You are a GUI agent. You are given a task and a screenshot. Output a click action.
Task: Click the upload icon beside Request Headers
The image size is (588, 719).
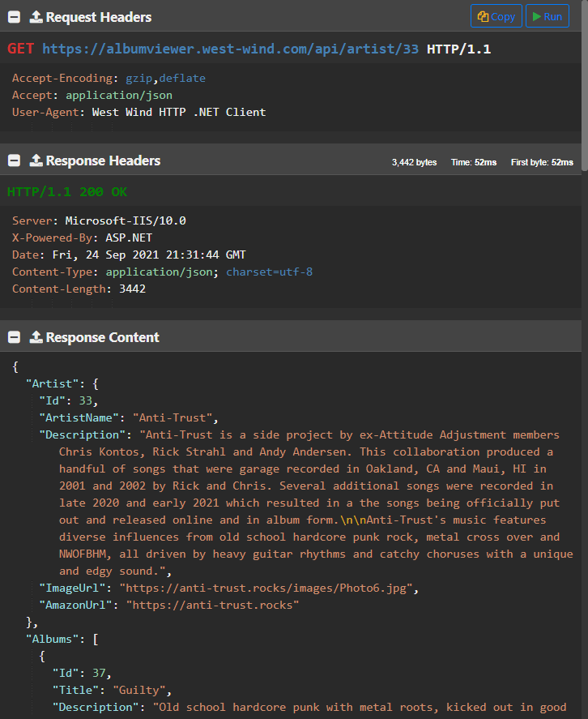[x=36, y=17]
